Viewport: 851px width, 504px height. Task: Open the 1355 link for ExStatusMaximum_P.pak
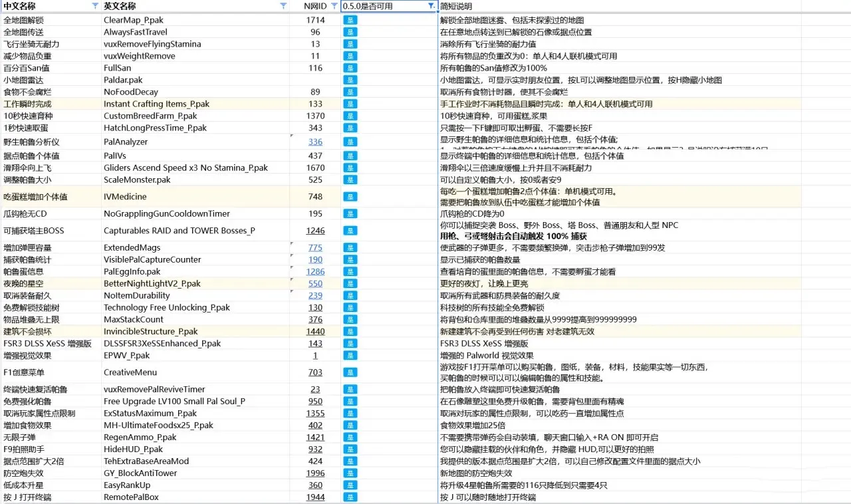click(315, 413)
